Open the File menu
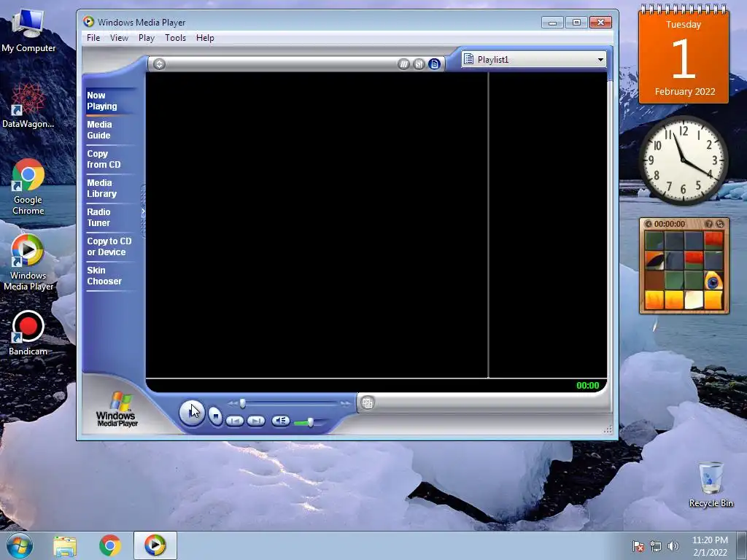The height and width of the screenshot is (560, 747). (93, 38)
